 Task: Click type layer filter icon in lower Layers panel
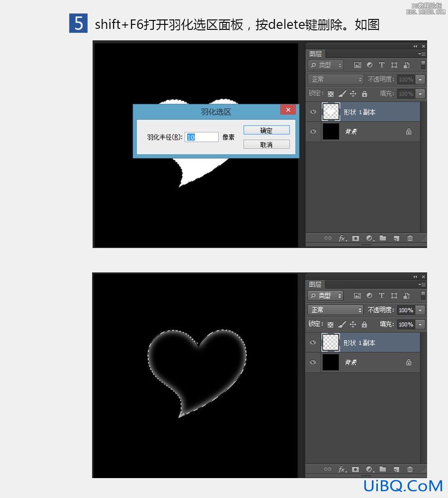click(382, 296)
